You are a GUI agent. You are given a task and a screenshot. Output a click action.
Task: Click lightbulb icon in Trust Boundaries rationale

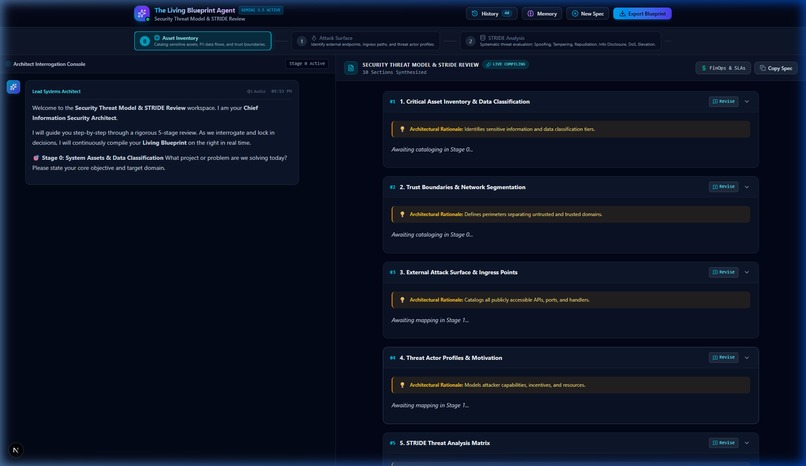click(x=402, y=214)
